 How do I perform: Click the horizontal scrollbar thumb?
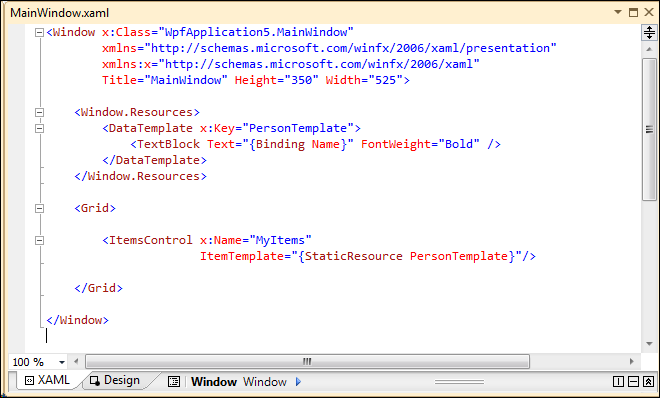307,361
